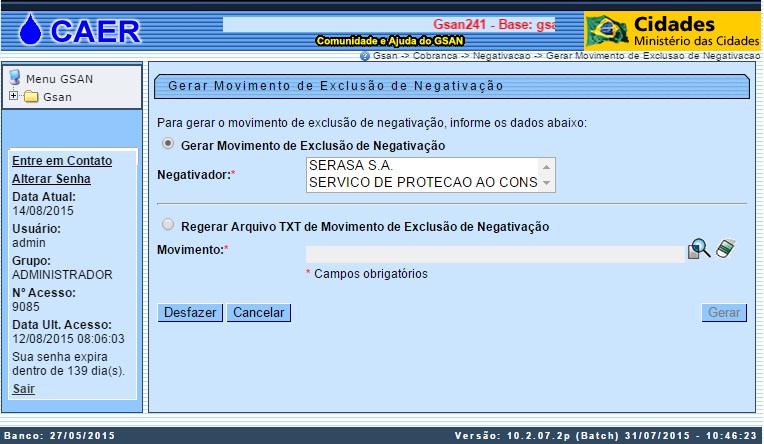The width and height of the screenshot is (764, 444).
Task: Open Movimento search magnifier icon
Action: [699, 249]
